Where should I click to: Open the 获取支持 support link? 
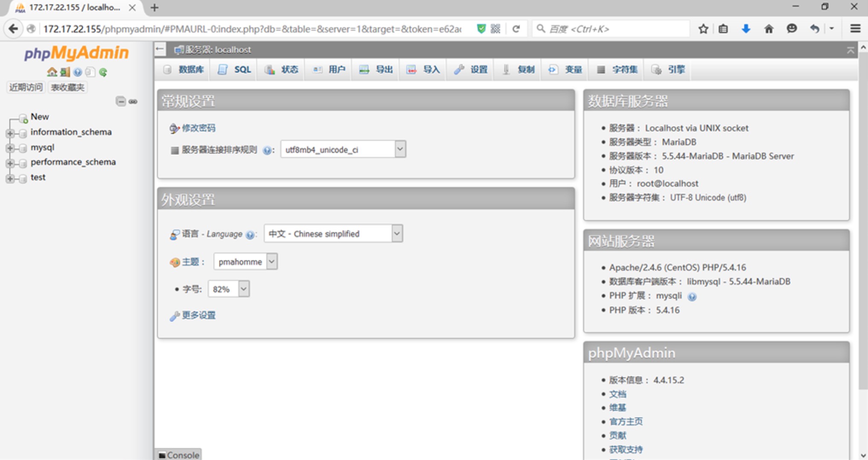point(626,449)
